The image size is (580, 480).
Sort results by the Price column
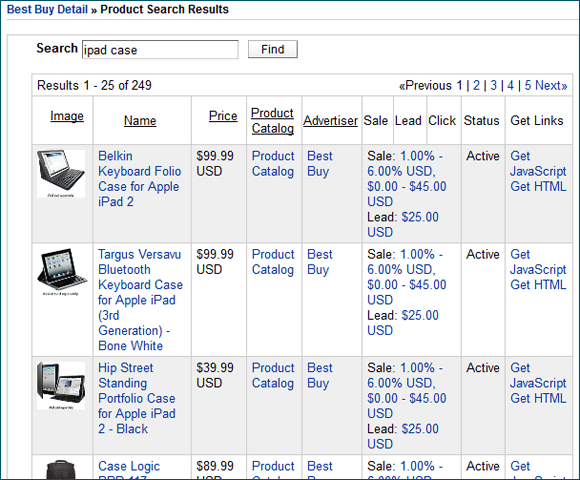click(223, 116)
